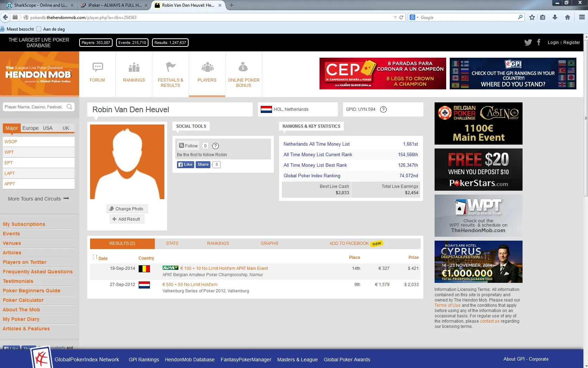
Task: Expand the URL history dropdown arrow
Action: point(395,17)
